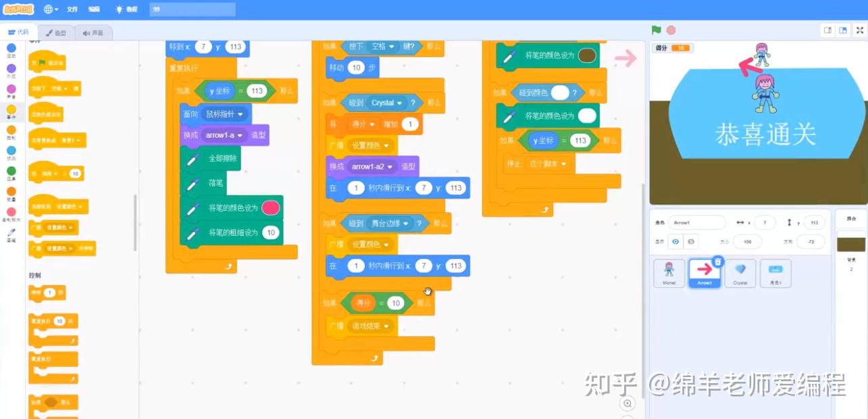The width and height of the screenshot is (868, 419).
Task: Open the mouse-pointer dropdown in the point-towards block
Action: [x=240, y=114]
